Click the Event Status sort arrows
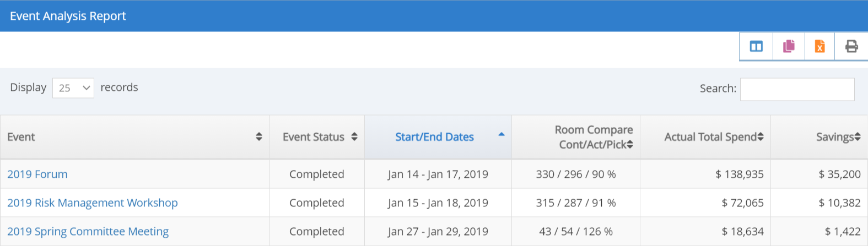This screenshot has width=868, height=246. (x=354, y=137)
